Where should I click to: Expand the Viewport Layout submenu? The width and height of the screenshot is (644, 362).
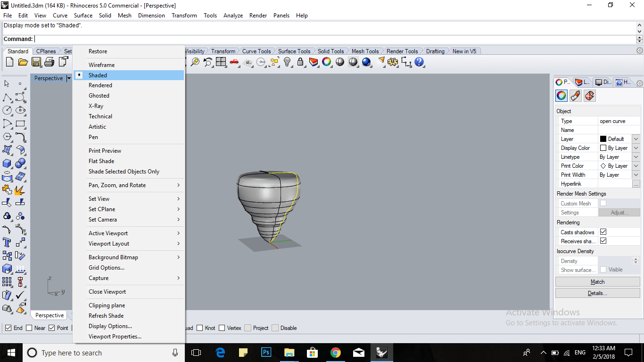129,244
